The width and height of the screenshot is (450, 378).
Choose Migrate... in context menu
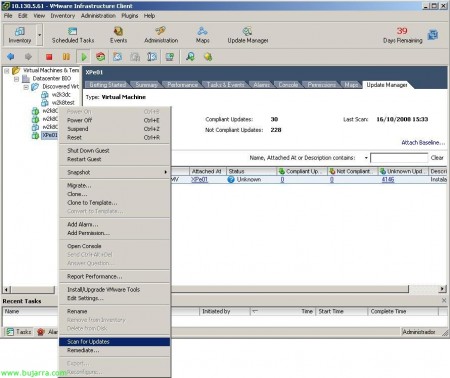(115, 185)
